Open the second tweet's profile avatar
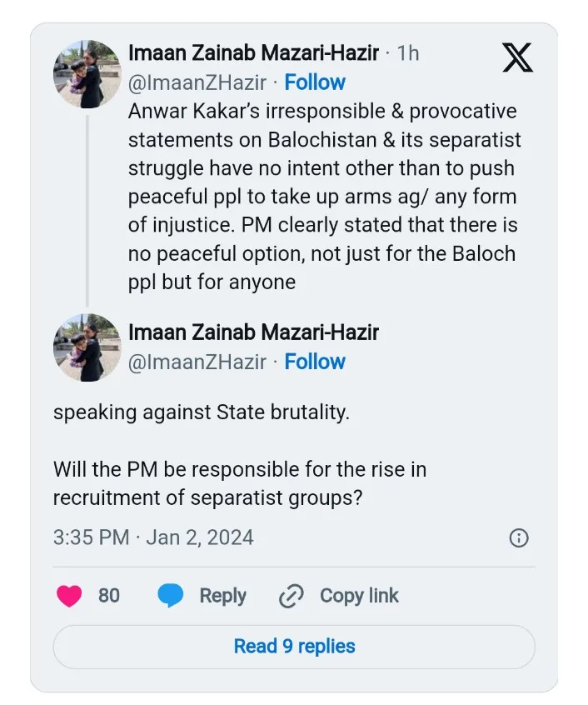The height and width of the screenshot is (705, 588). [87, 347]
